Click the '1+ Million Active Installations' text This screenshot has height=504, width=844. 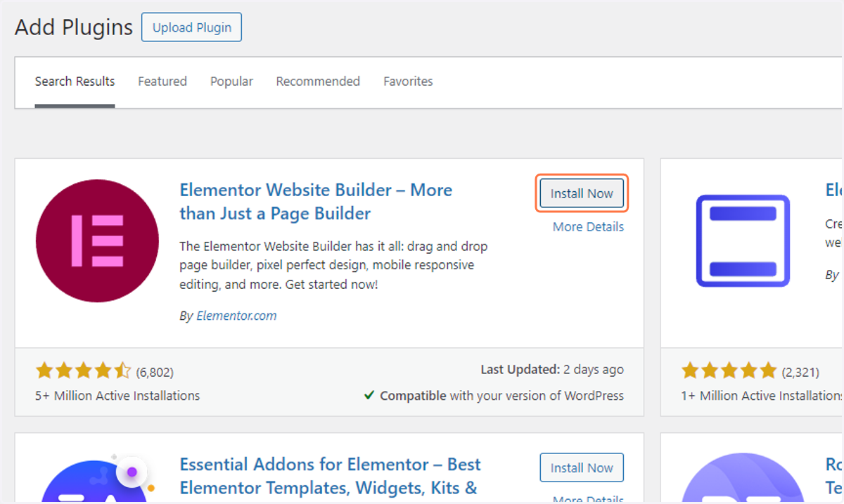pos(762,396)
